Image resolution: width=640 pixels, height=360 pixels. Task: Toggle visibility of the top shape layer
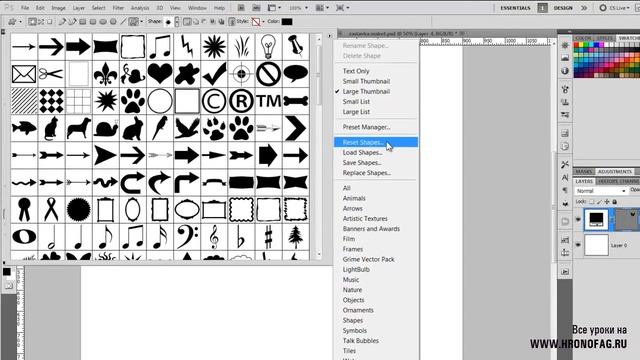(x=578, y=220)
